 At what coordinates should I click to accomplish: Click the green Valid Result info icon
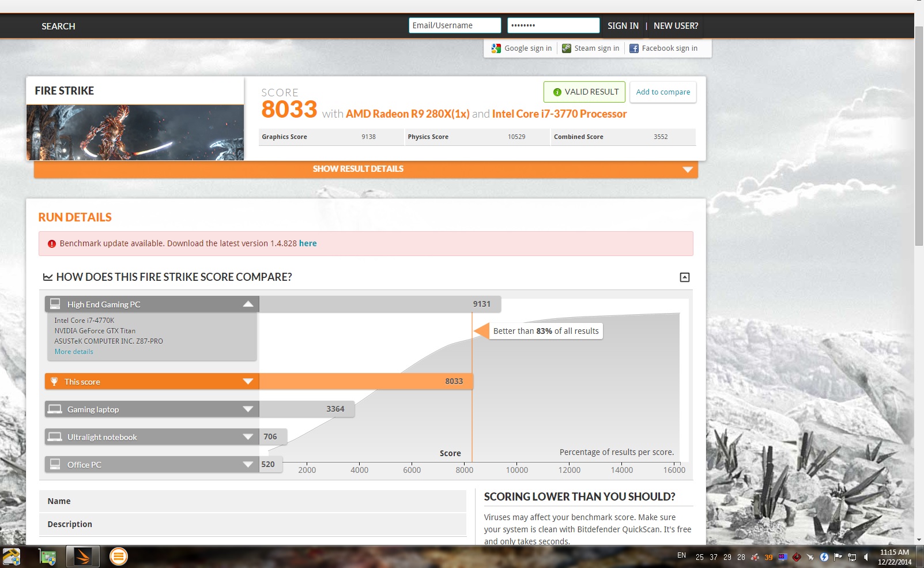557,92
